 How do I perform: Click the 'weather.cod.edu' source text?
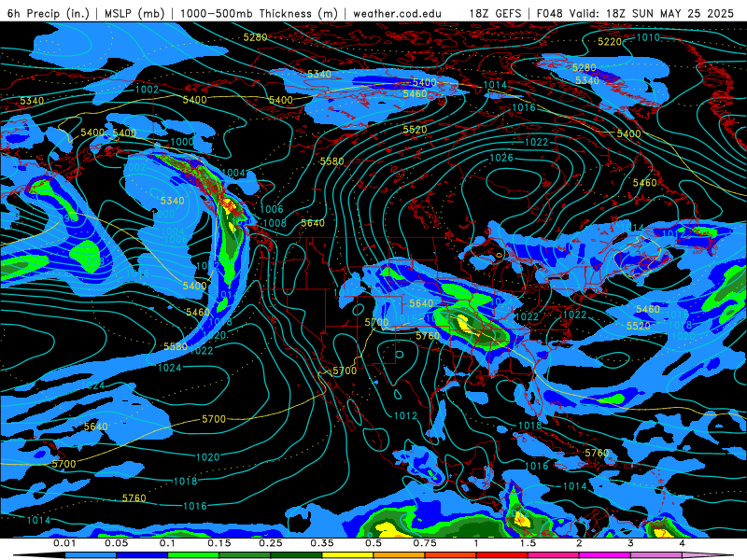pos(397,13)
